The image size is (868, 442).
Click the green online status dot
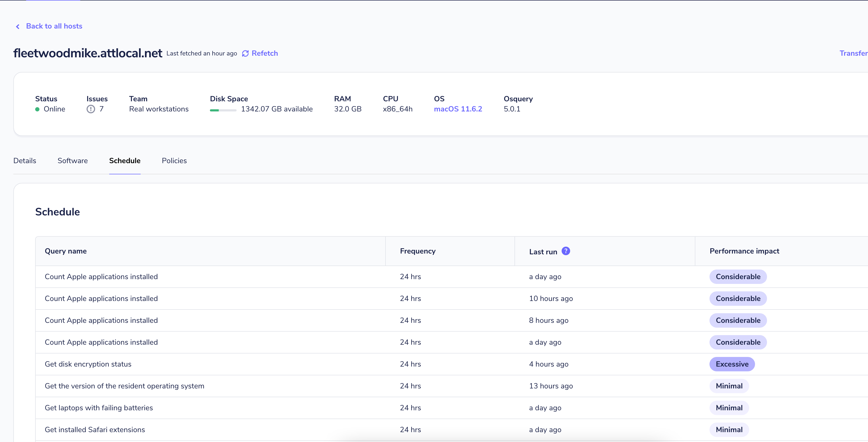pyautogui.click(x=37, y=109)
